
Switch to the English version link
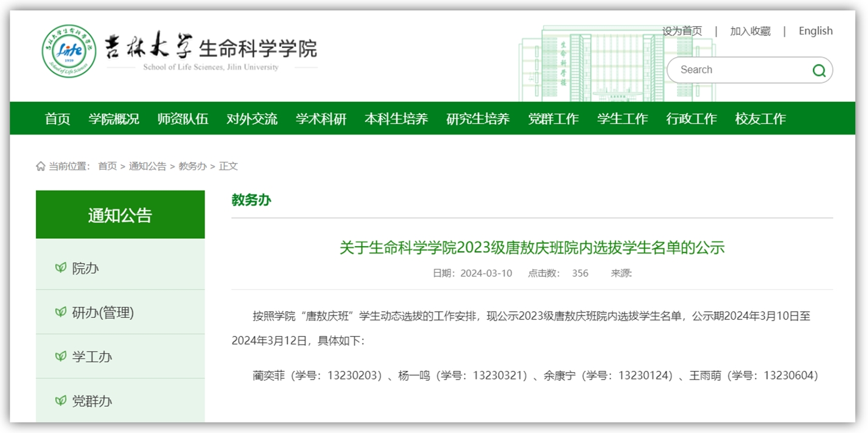(x=815, y=31)
